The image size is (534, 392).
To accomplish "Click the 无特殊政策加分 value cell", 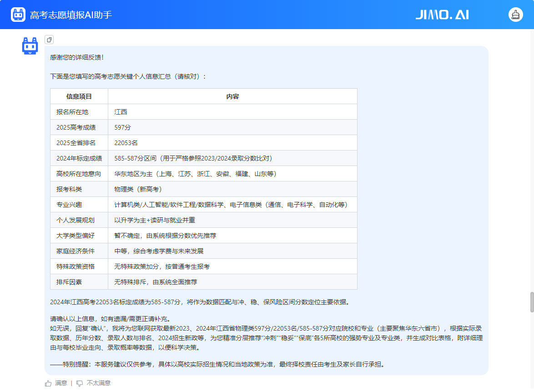I will [x=232, y=266].
